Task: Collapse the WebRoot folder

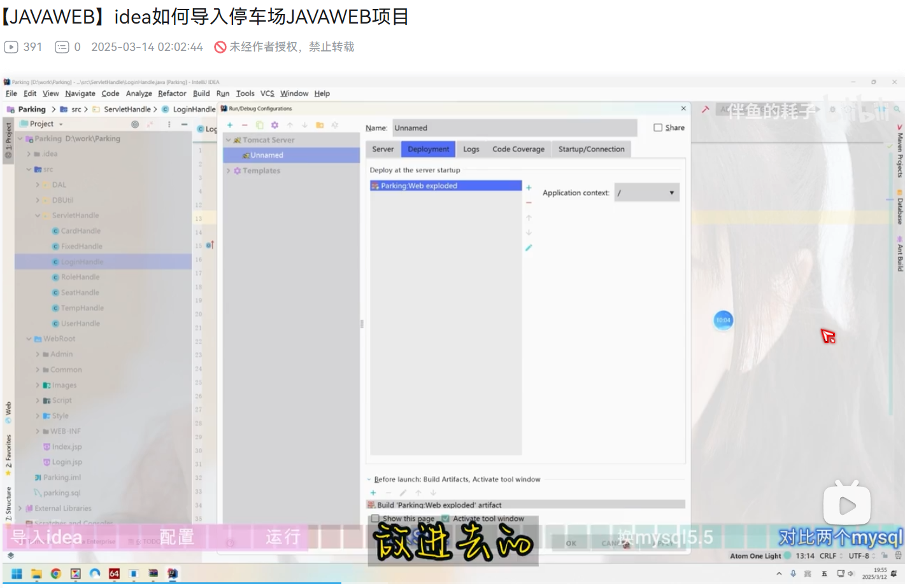Action: tap(29, 339)
